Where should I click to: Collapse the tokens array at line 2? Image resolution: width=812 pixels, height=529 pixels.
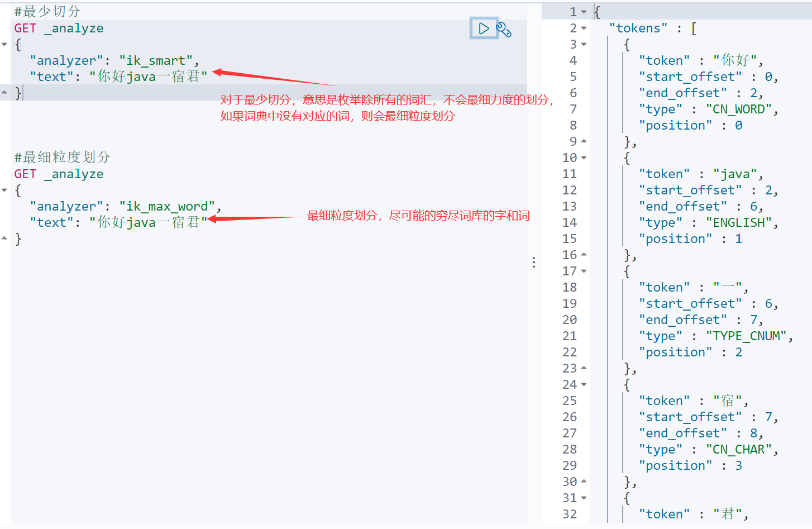coord(584,28)
